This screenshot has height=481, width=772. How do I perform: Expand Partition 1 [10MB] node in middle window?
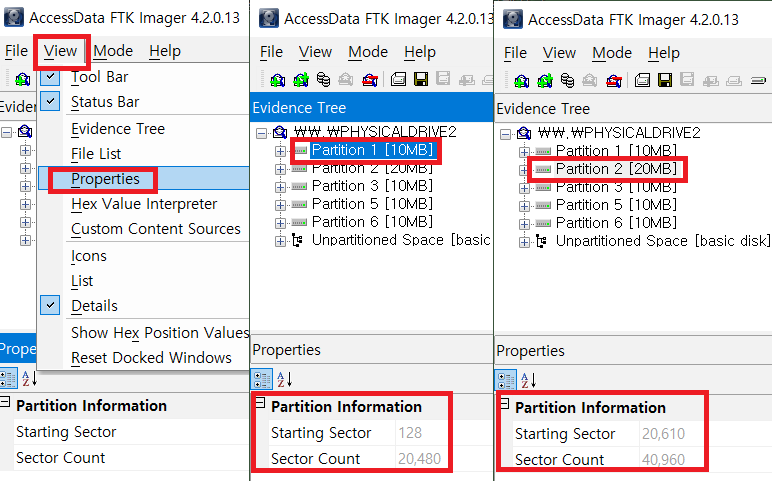(280, 150)
